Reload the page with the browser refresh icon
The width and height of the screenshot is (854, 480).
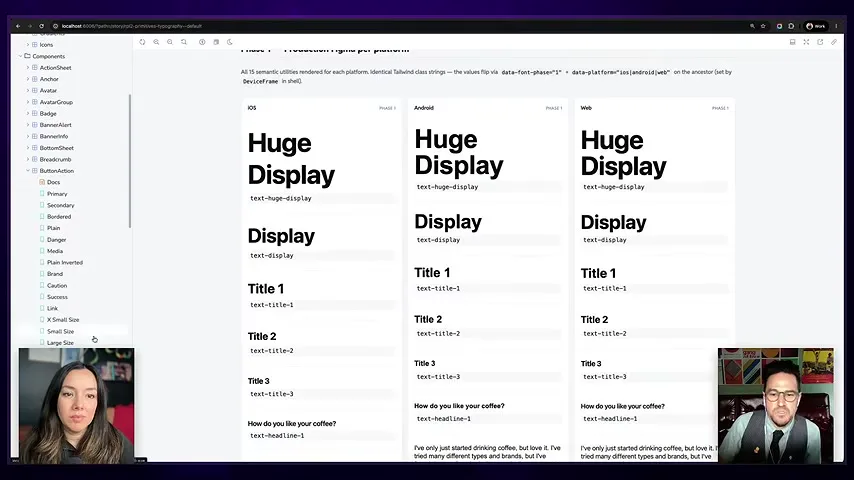[42, 26]
